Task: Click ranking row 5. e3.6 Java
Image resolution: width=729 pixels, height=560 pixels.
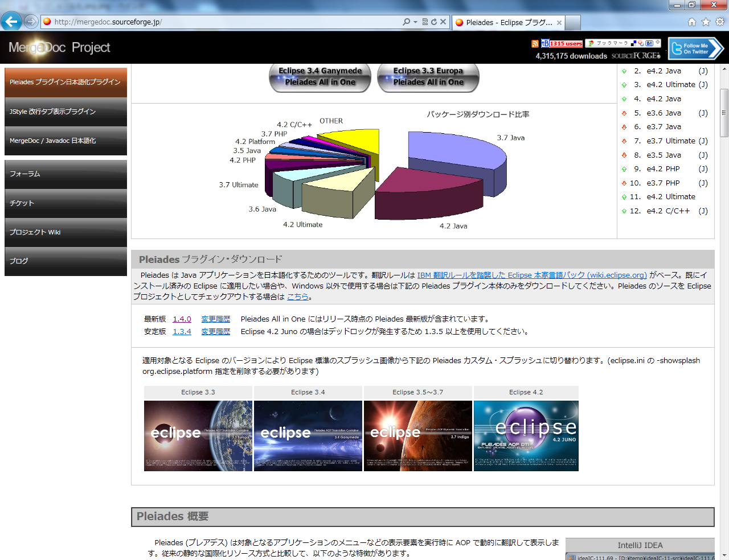Action: point(665,113)
